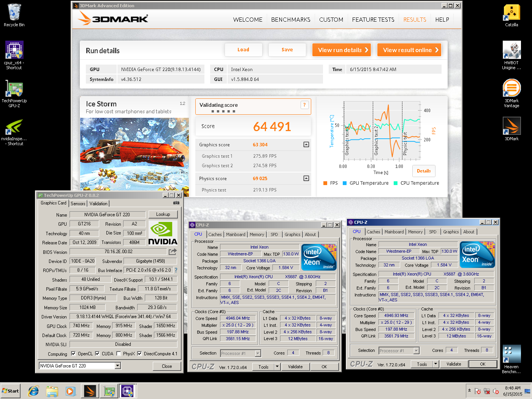
Task: Click the Intel Xeon logo in right CPU-Z
Action: [x=477, y=255]
